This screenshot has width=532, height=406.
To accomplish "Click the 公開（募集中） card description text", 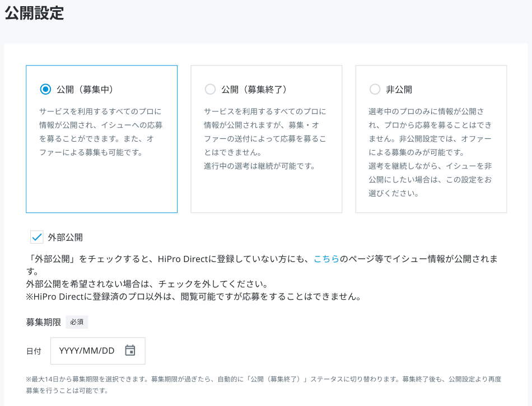I will (101, 132).
